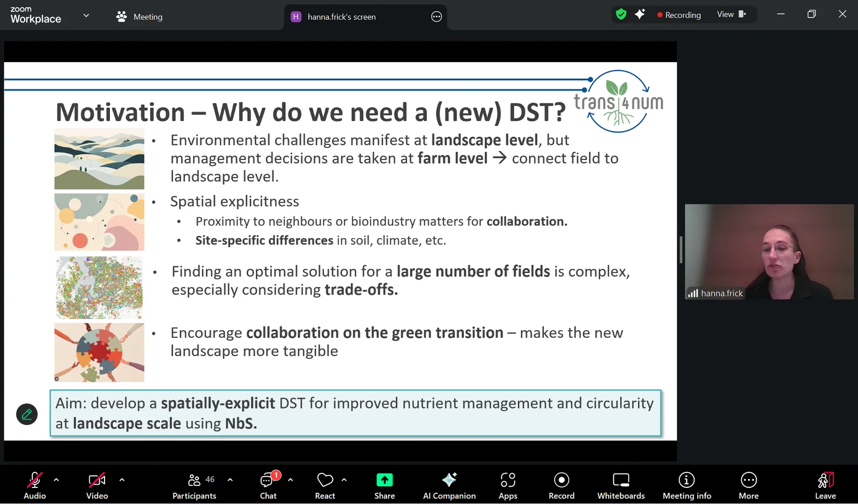This screenshot has width=858, height=504.
Task: Open the Chat panel
Action: tap(268, 484)
